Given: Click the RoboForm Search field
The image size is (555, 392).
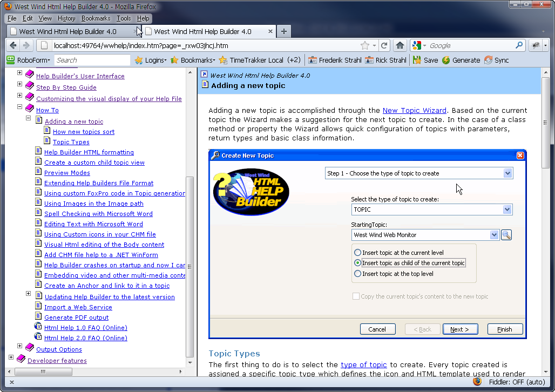Looking at the screenshot, I should point(92,60).
